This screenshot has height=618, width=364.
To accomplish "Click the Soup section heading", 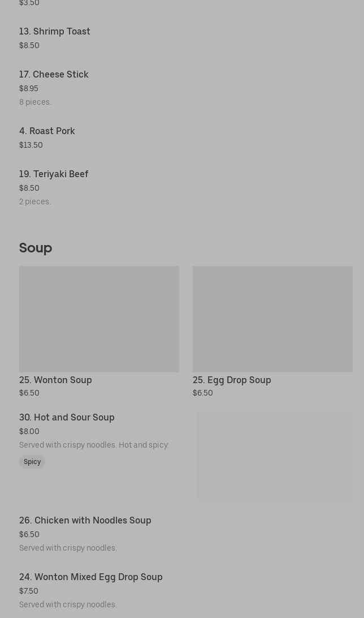I will click(36, 248).
